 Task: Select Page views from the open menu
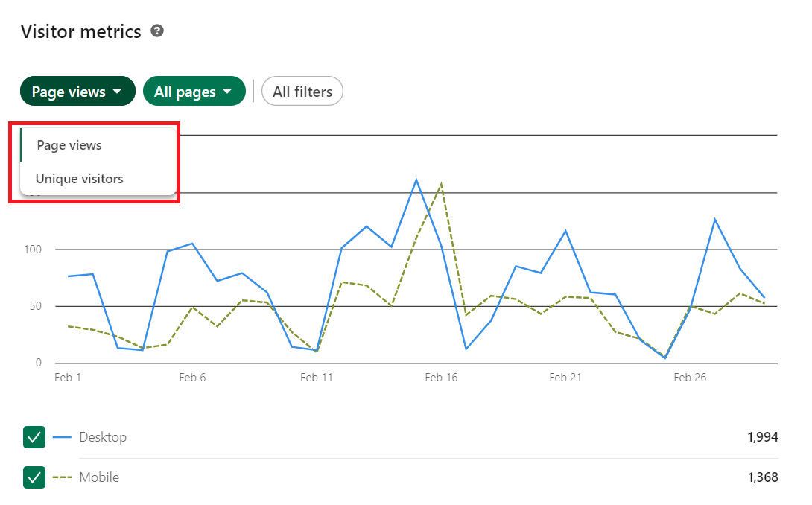point(69,144)
